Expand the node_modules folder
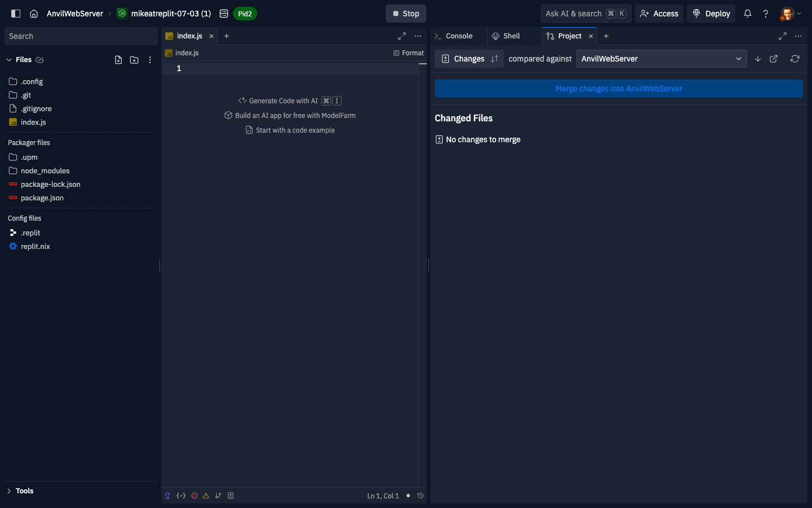The width and height of the screenshot is (812, 508). tap(81, 170)
